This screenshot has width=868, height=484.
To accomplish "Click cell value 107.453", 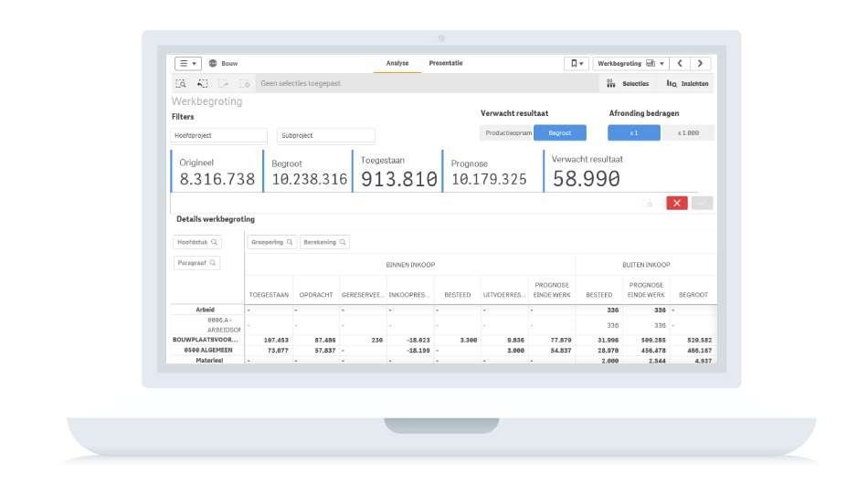I will [x=276, y=341].
